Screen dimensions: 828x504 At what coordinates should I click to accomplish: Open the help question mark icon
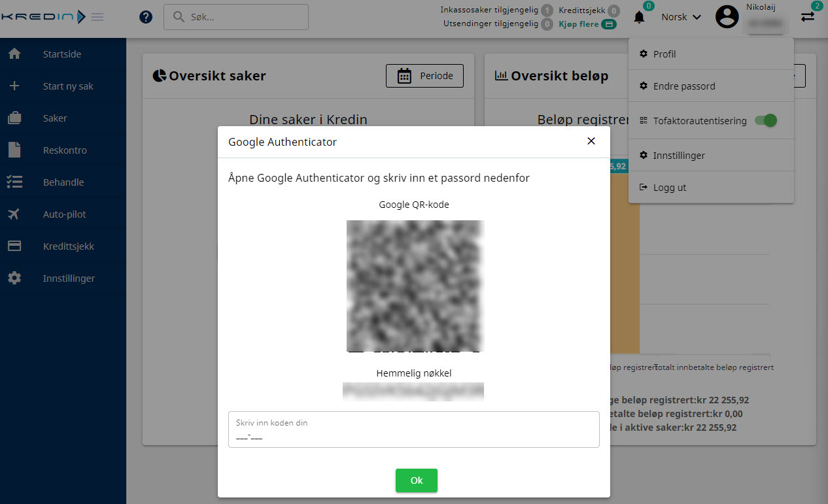click(146, 17)
